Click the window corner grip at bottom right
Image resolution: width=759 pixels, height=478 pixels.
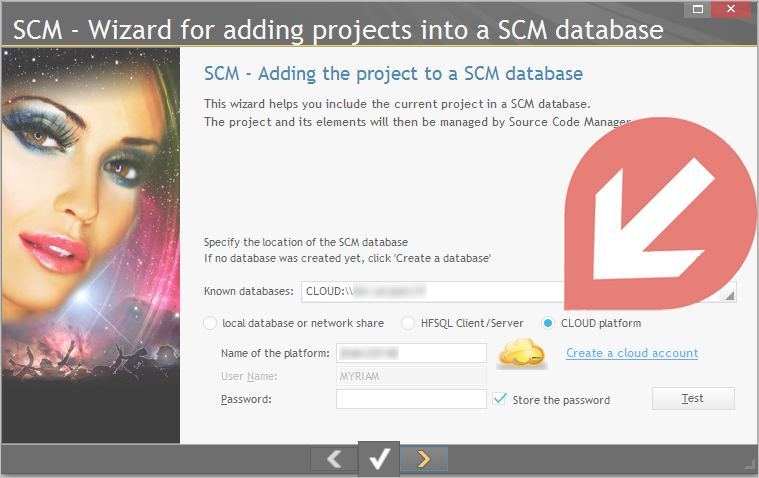tap(749, 464)
